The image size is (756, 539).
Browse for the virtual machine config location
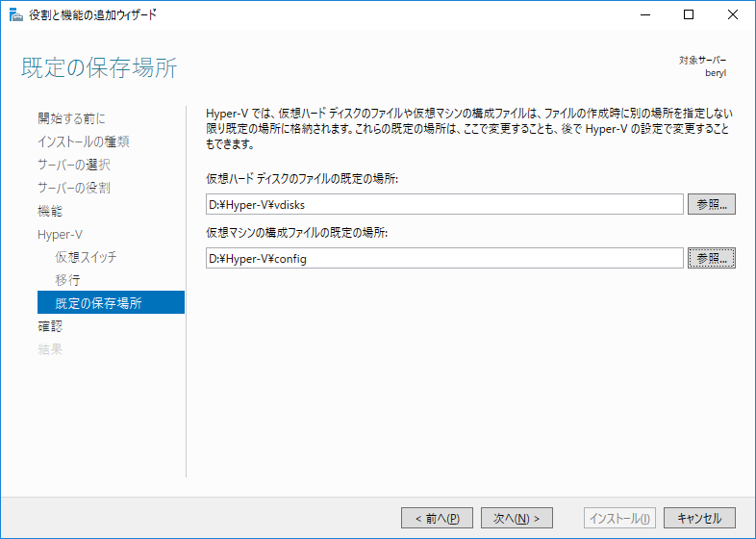[711, 258]
